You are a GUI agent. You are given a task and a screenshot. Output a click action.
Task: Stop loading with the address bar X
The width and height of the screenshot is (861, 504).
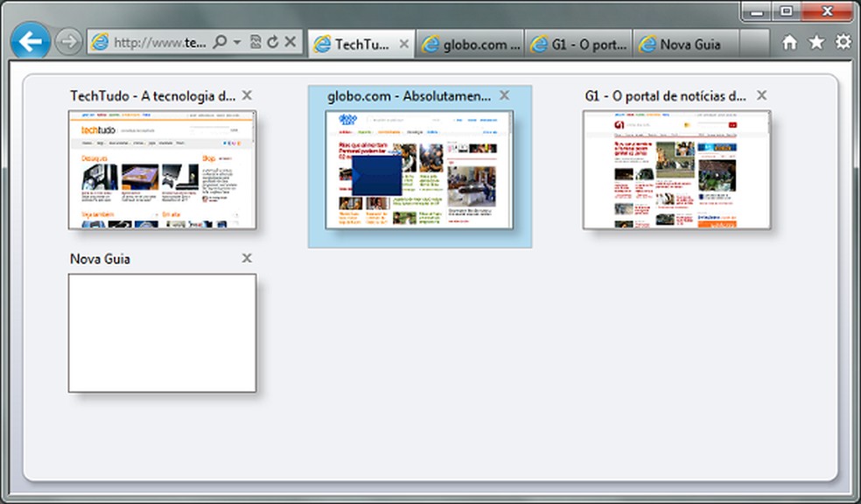pos(290,42)
